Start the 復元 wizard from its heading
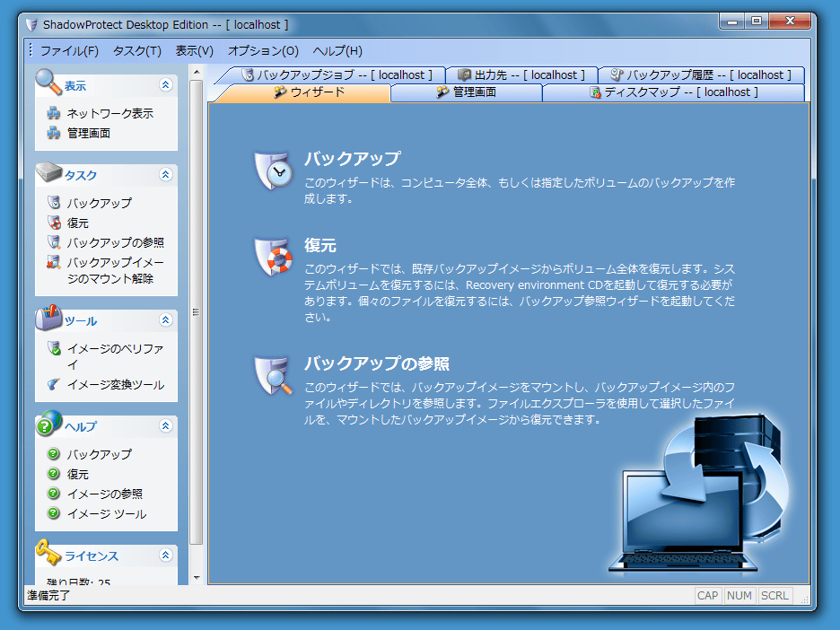Screen dimensions: 840x630 [x=320, y=245]
